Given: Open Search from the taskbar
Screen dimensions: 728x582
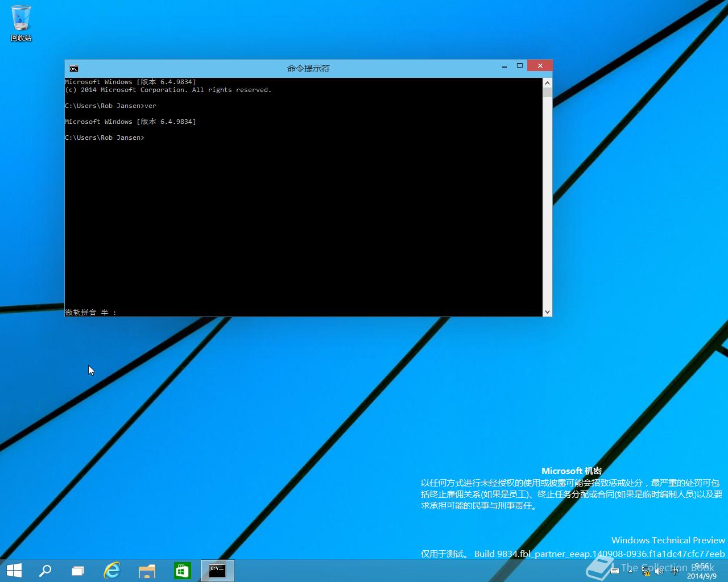Looking at the screenshot, I should [45, 571].
